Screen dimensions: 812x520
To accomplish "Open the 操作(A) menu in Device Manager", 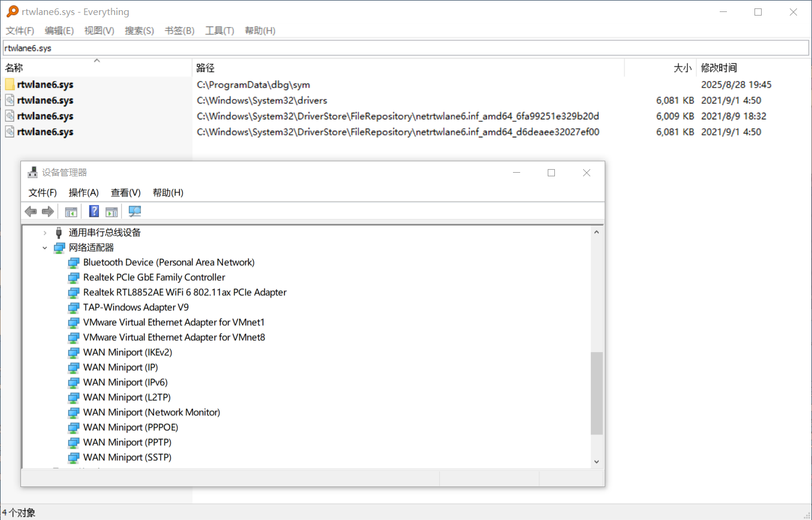I will point(84,193).
